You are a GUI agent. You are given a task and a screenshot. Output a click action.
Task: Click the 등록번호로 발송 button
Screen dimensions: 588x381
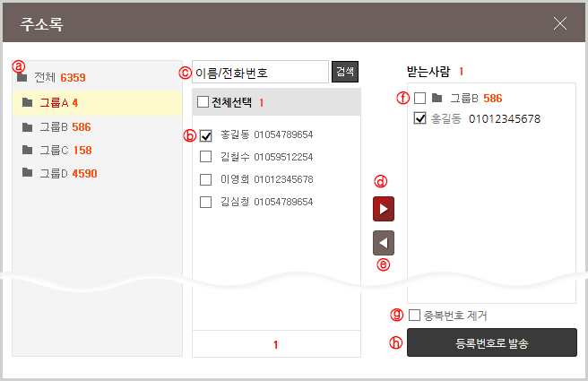[x=491, y=342]
